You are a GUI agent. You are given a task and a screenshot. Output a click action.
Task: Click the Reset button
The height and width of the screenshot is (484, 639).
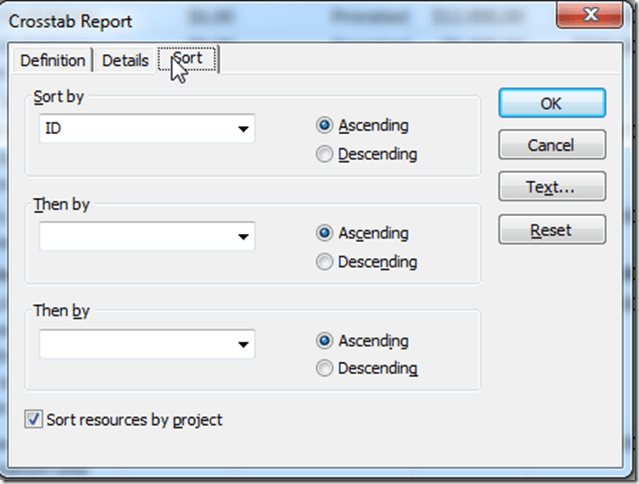551,230
